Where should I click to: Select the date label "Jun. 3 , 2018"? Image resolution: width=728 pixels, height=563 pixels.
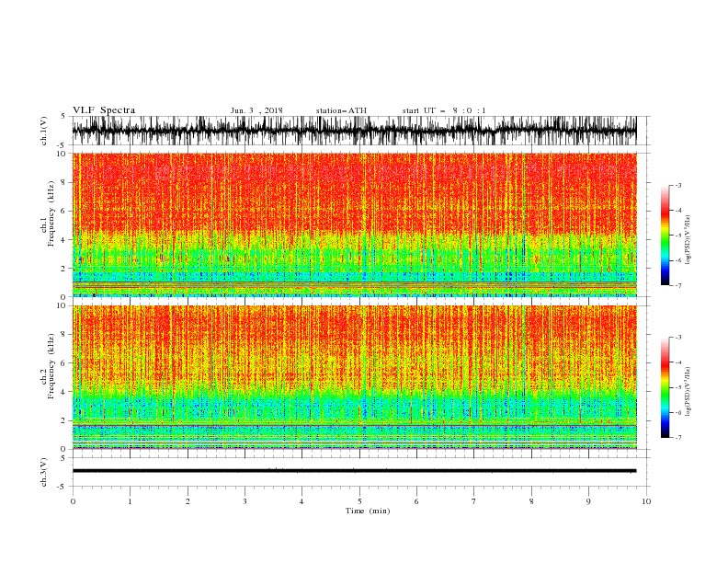click(x=256, y=110)
